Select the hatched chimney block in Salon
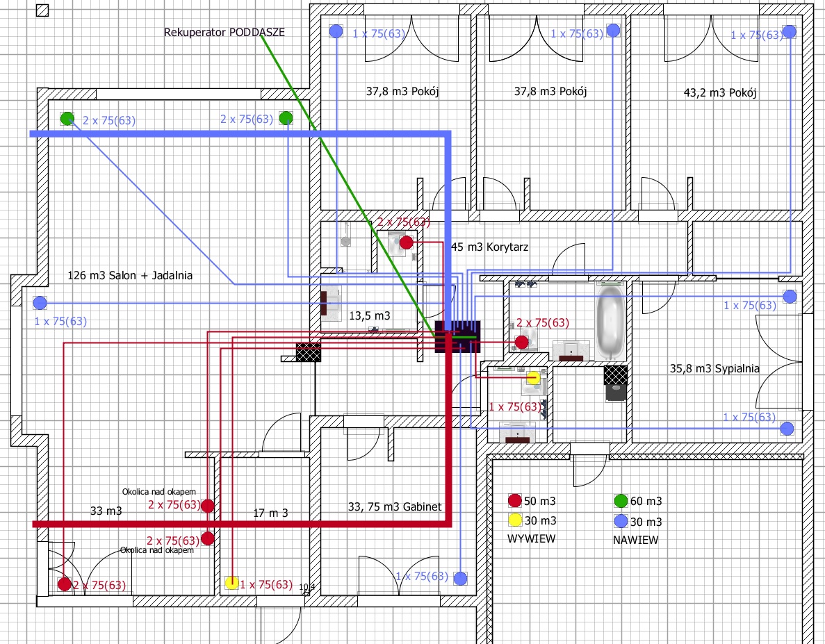825x644 pixels. tap(308, 352)
